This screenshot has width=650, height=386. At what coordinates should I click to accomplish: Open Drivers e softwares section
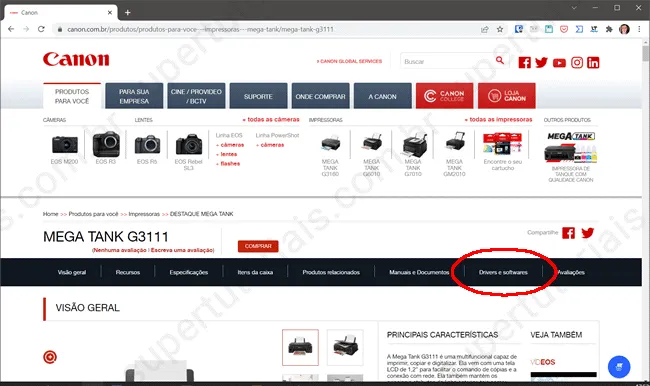click(x=503, y=272)
